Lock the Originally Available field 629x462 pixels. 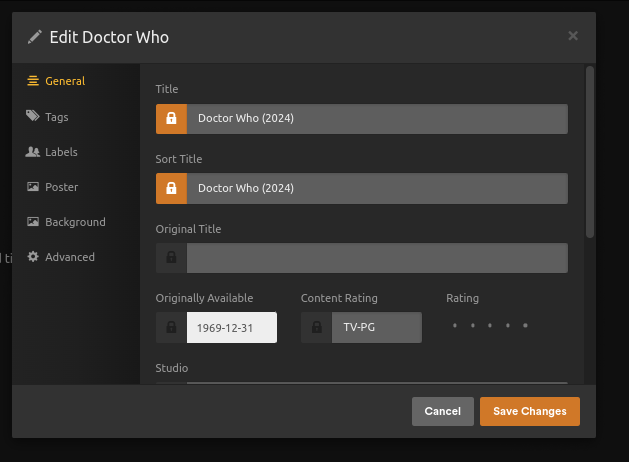pyautogui.click(x=171, y=327)
